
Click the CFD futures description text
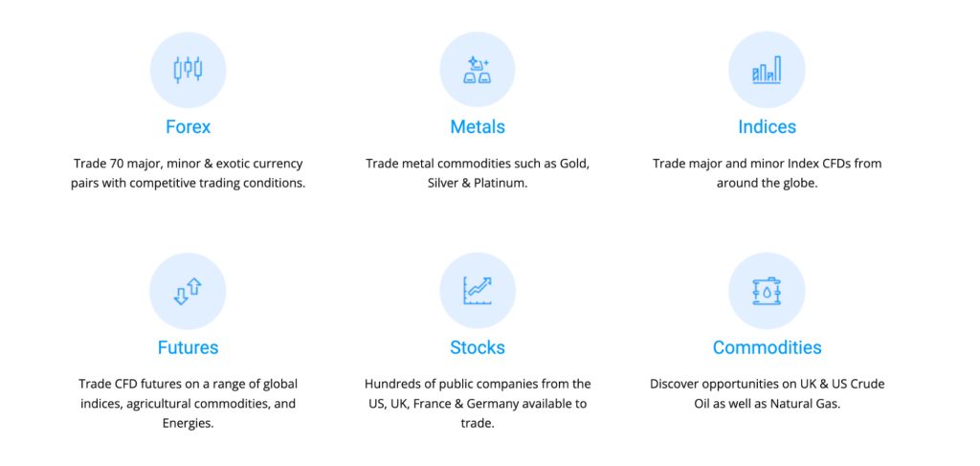pyautogui.click(x=189, y=404)
